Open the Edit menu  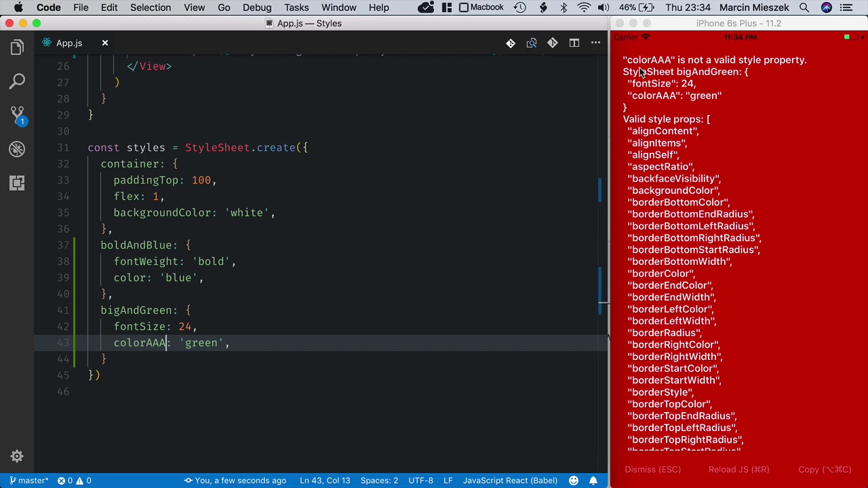click(109, 7)
